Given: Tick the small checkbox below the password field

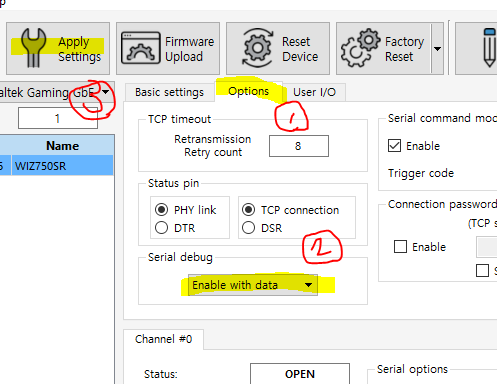Looking at the screenshot, I should coord(482,270).
